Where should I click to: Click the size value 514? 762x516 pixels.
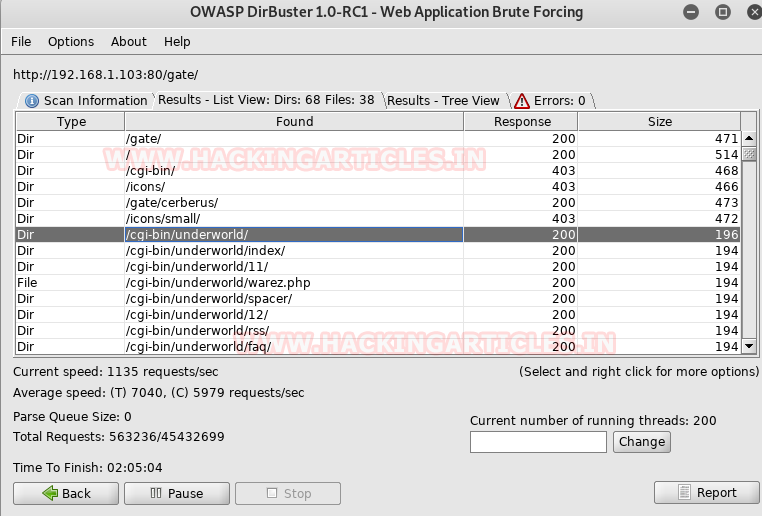(726, 155)
